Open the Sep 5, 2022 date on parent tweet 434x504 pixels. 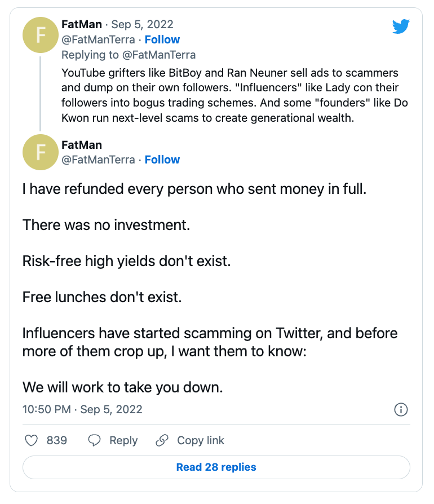142,24
